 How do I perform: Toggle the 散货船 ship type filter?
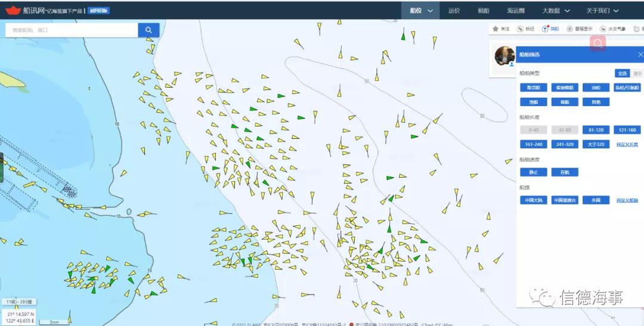(533, 88)
